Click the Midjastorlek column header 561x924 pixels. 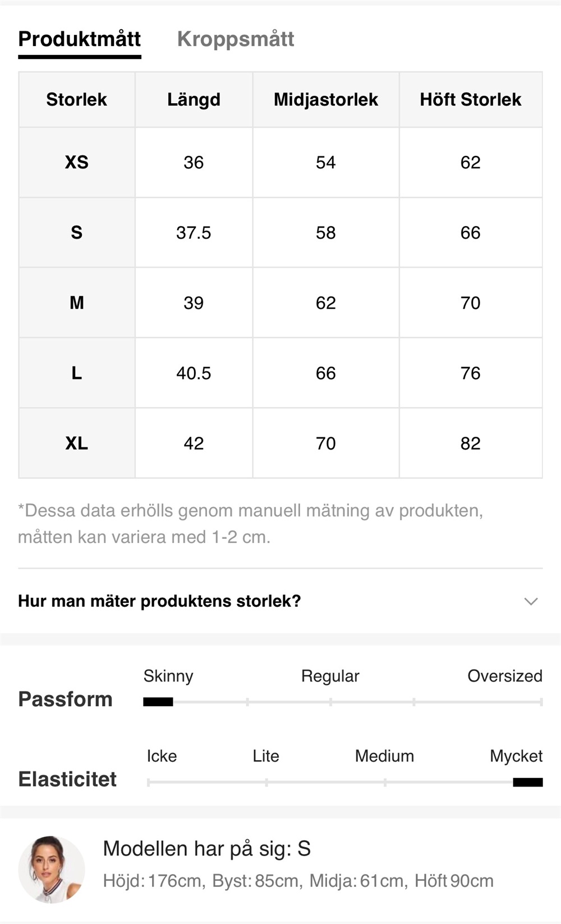pyautogui.click(x=325, y=100)
